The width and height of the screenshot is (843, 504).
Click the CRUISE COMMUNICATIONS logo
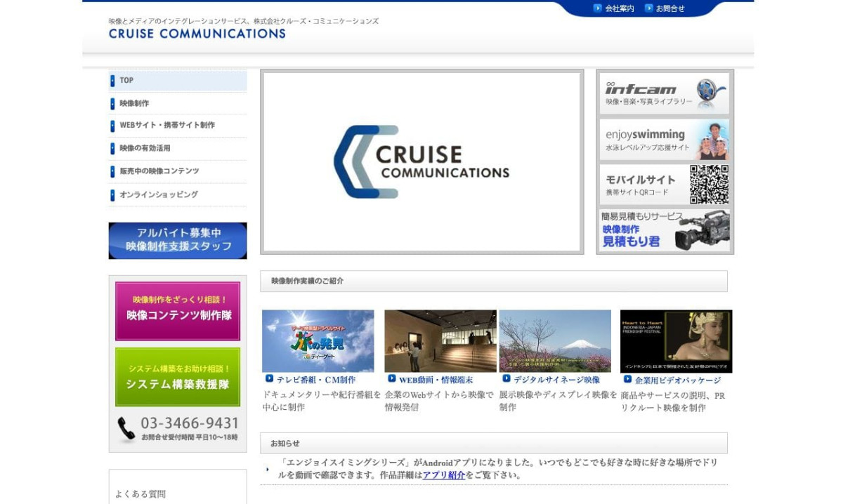pyautogui.click(x=196, y=34)
